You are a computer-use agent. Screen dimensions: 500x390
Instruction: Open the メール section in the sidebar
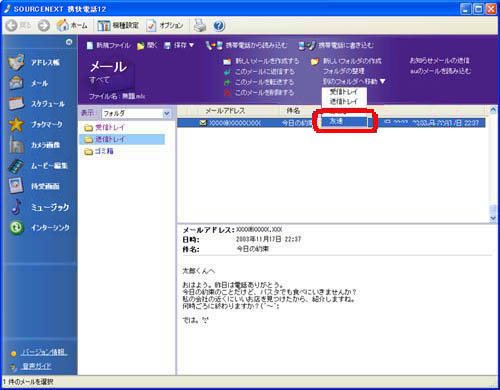[x=29, y=83]
